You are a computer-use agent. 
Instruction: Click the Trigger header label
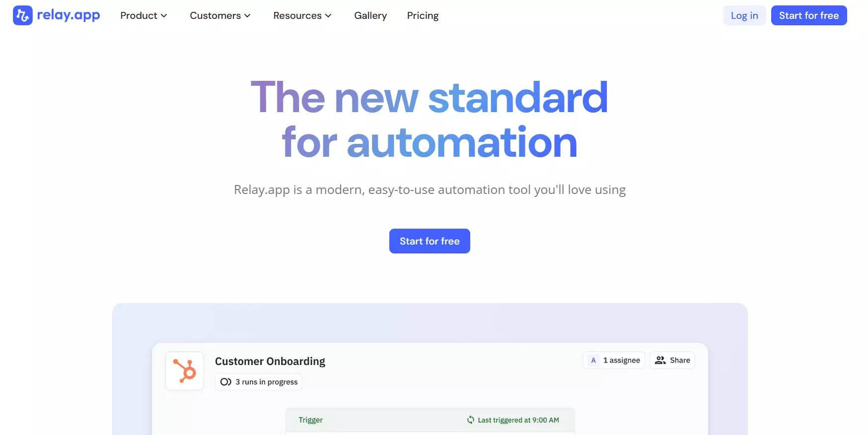(310, 420)
